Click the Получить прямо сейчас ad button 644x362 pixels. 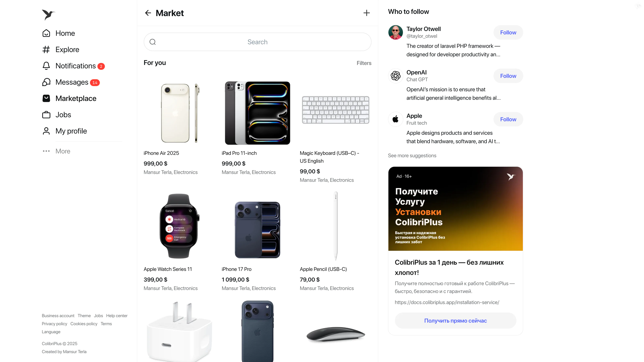point(455,321)
